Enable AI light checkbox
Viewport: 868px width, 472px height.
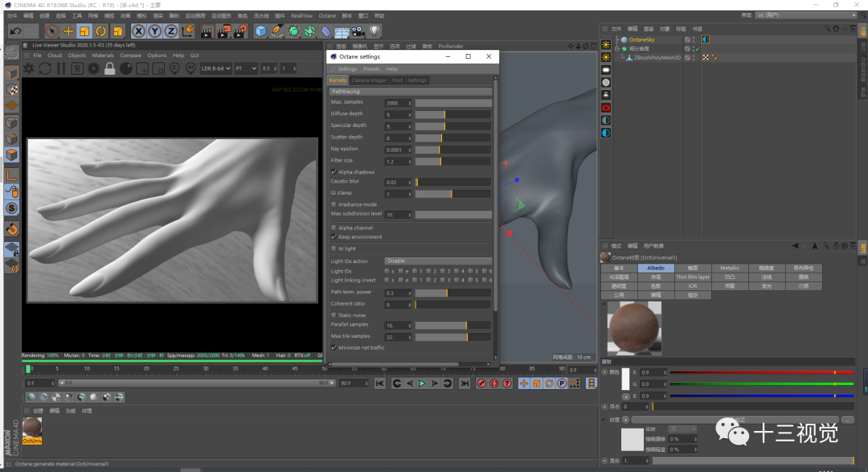334,248
